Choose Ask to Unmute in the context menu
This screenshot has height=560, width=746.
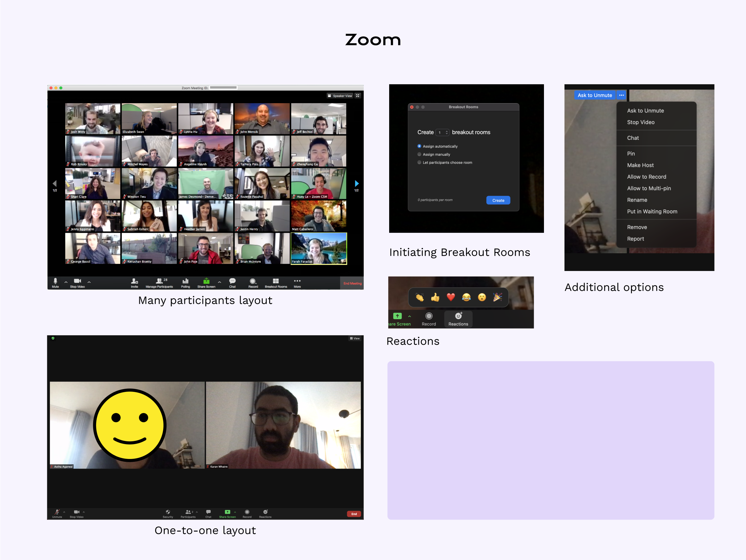(x=645, y=111)
